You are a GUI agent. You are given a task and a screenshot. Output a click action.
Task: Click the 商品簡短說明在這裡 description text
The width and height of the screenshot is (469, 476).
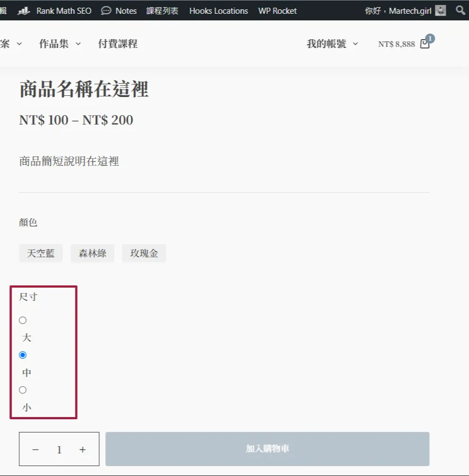(69, 161)
